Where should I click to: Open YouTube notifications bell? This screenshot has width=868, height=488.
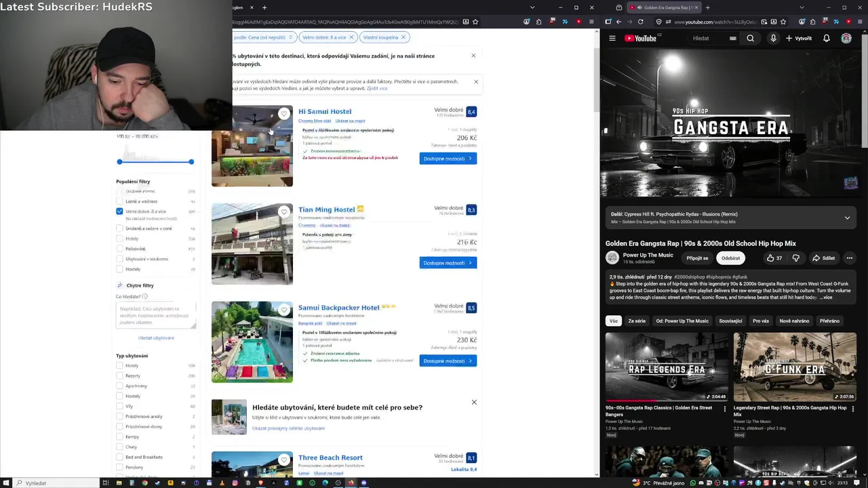click(x=826, y=39)
